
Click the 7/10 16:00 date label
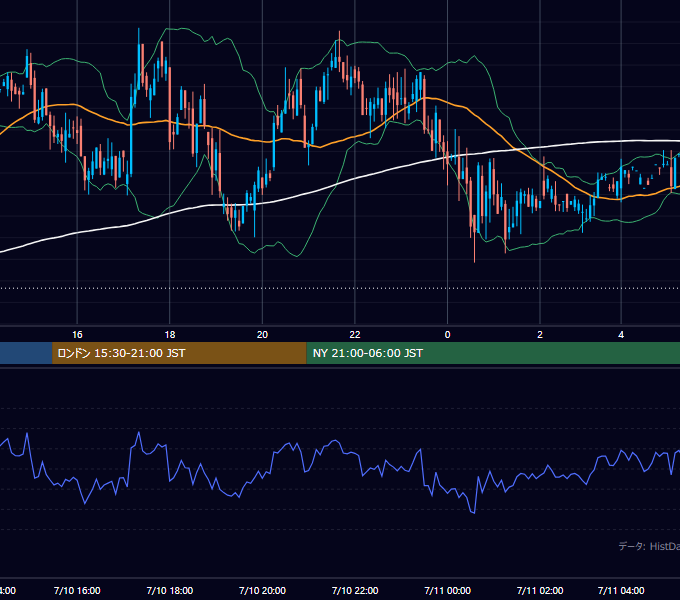point(77,590)
